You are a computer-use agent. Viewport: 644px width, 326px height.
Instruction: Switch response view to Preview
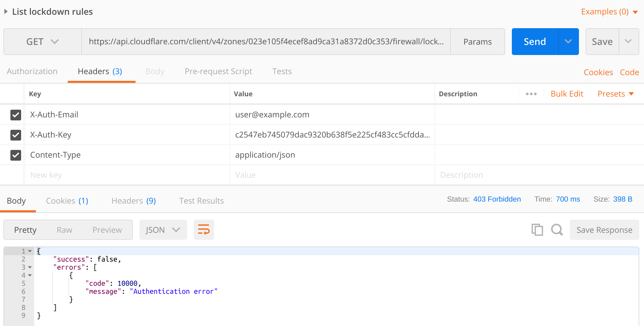coord(107,230)
